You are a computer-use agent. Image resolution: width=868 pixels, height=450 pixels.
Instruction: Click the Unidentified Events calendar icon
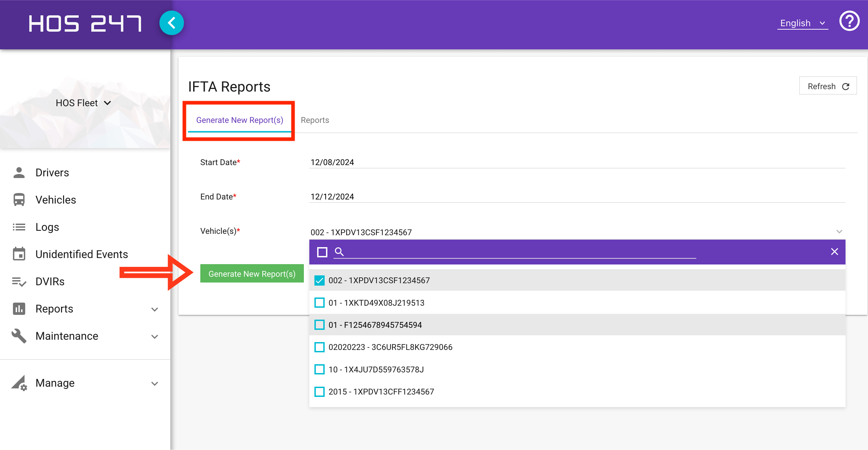pyautogui.click(x=19, y=254)
